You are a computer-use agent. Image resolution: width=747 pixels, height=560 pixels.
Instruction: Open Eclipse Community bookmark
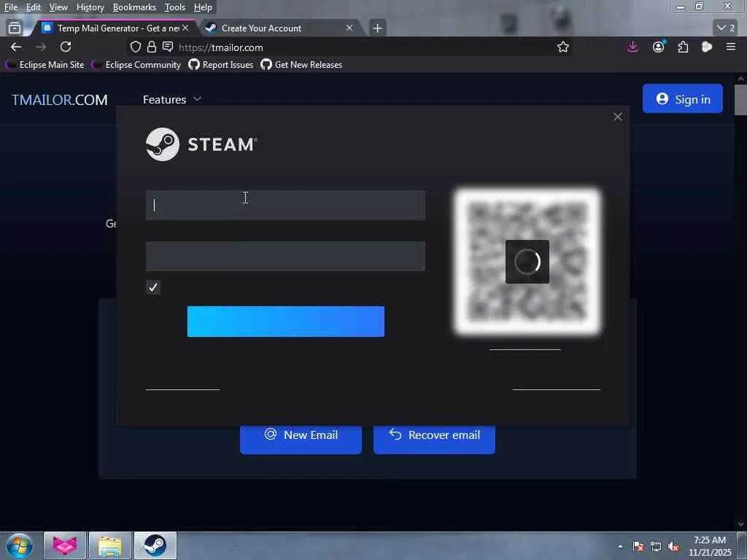click(x=136, y=65)
